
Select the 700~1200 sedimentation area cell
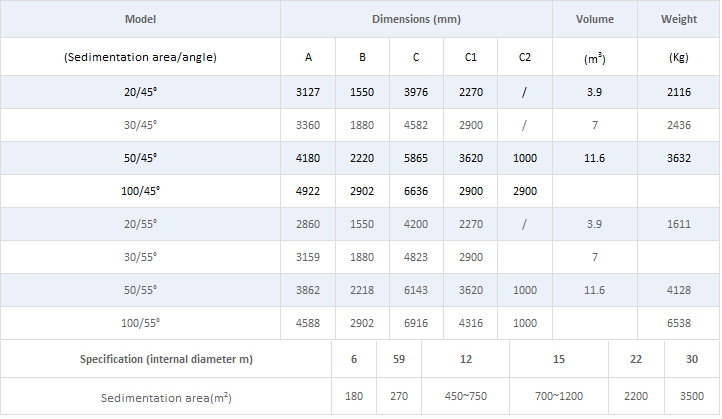pyautogui.click(x=558, y=397)
